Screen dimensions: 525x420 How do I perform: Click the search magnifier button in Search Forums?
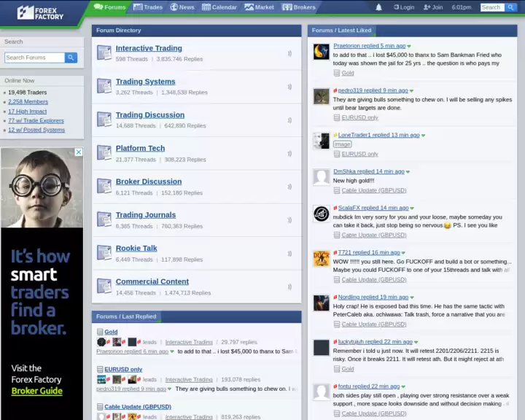tap(71, 58)
